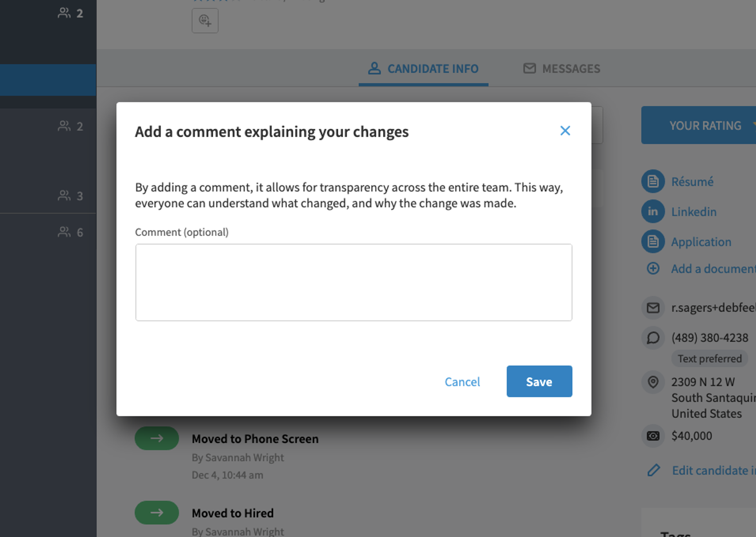Click the Add a document plus icon
Image resolution: width=756 pixels, height=537 pixels.
point(653,268)
